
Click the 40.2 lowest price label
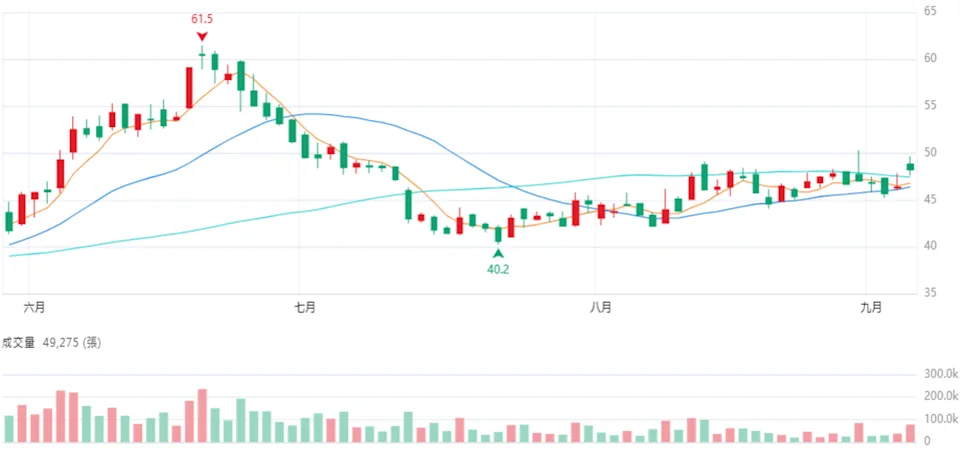click(x=498, y=269)
